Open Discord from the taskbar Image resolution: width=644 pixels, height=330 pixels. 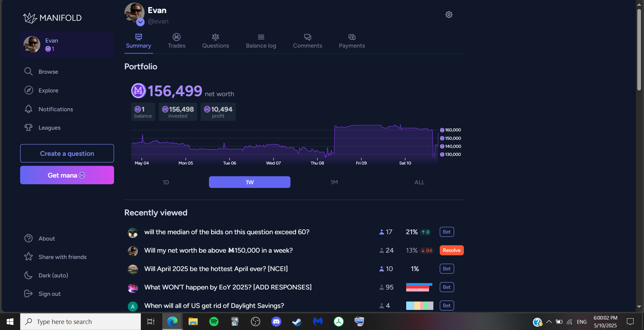click(276, 322)
